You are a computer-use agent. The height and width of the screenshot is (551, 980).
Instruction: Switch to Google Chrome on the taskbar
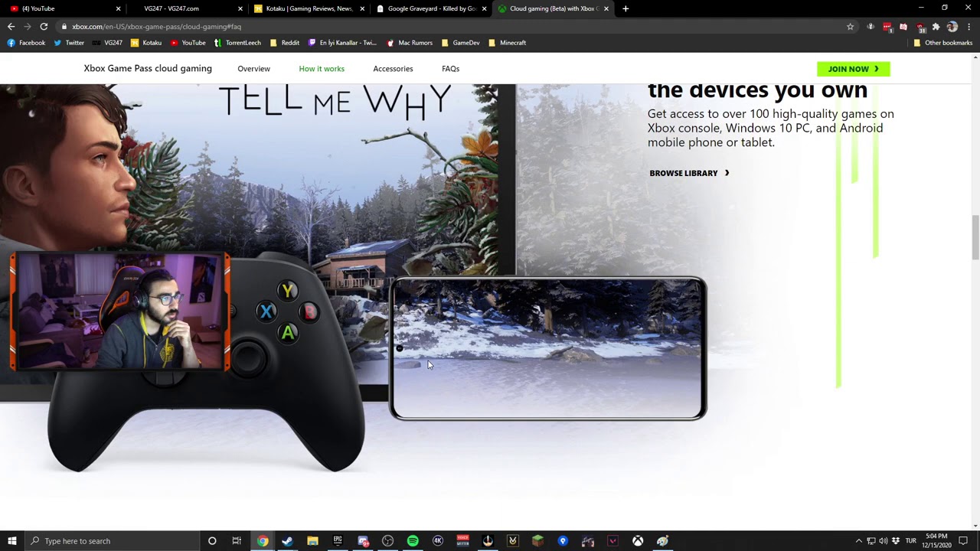coord(263,541)
